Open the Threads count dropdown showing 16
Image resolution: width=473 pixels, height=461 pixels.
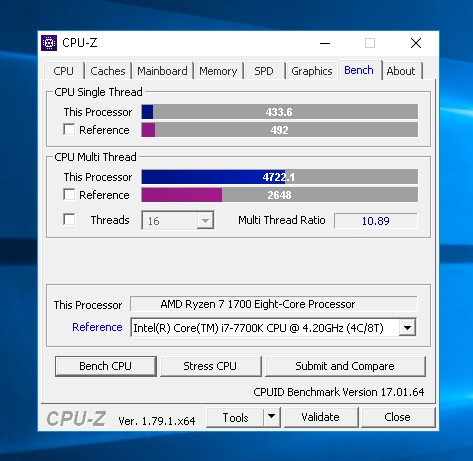178,220
